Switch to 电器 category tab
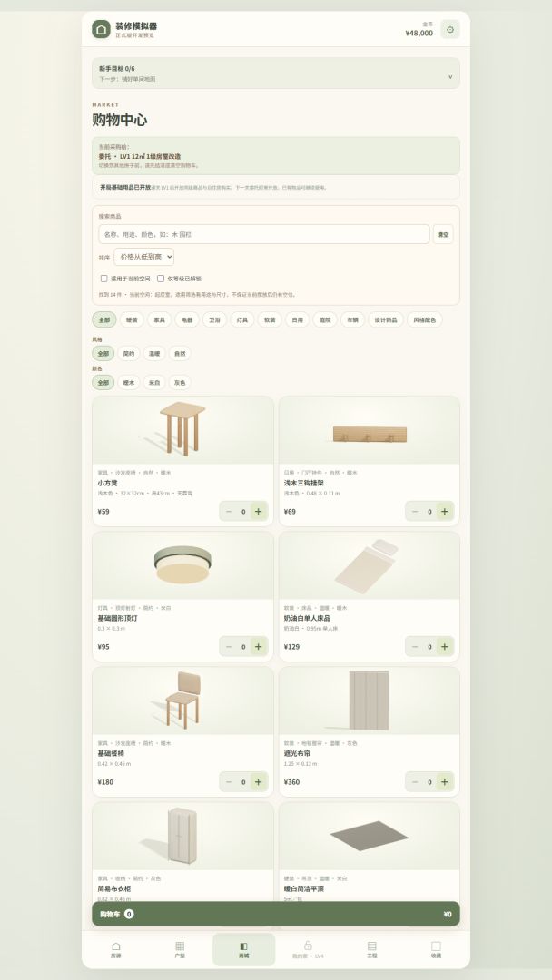 [x=187, y=320]
